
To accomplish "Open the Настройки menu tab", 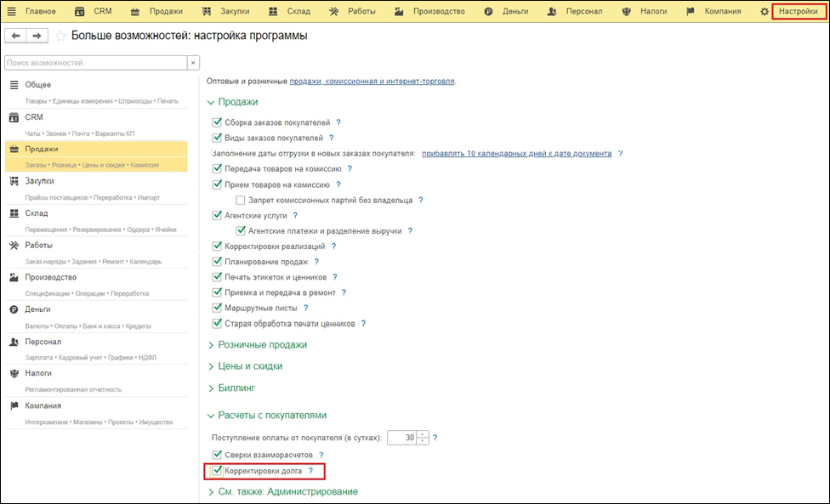I will click(799, 11).
